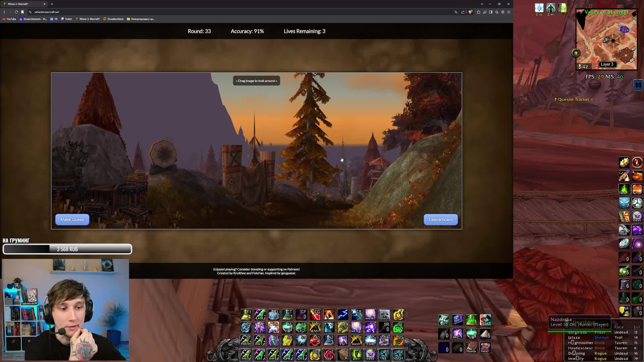Select Hautlescoeur row in Deathlog
The width and height of the screenshot is (644, 362).
604,348
